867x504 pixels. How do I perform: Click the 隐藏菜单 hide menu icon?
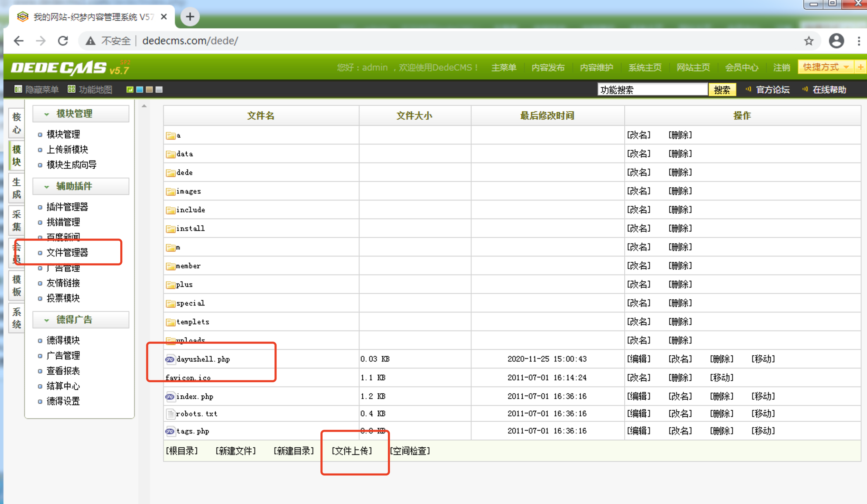19,90
